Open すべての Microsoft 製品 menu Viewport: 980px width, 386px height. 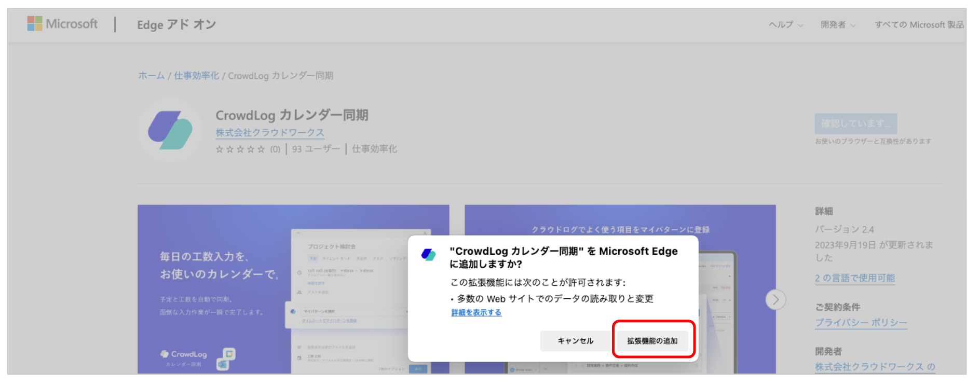pos(919,24)
